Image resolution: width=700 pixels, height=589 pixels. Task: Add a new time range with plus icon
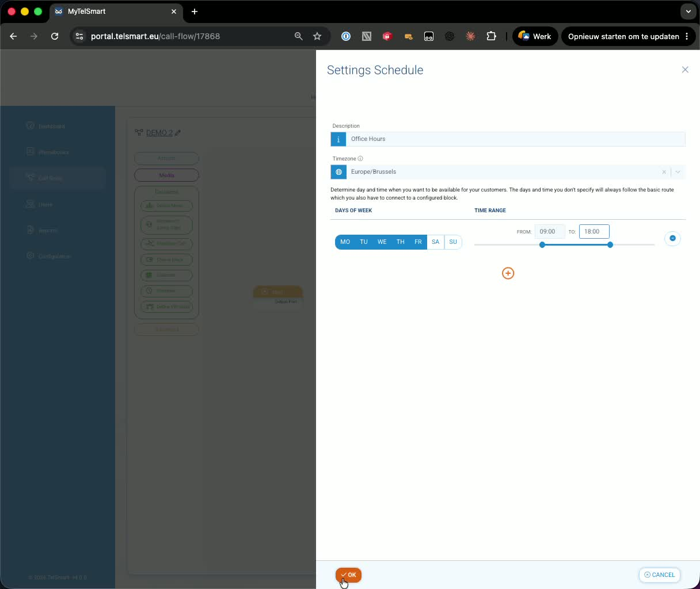click(508, 273)
